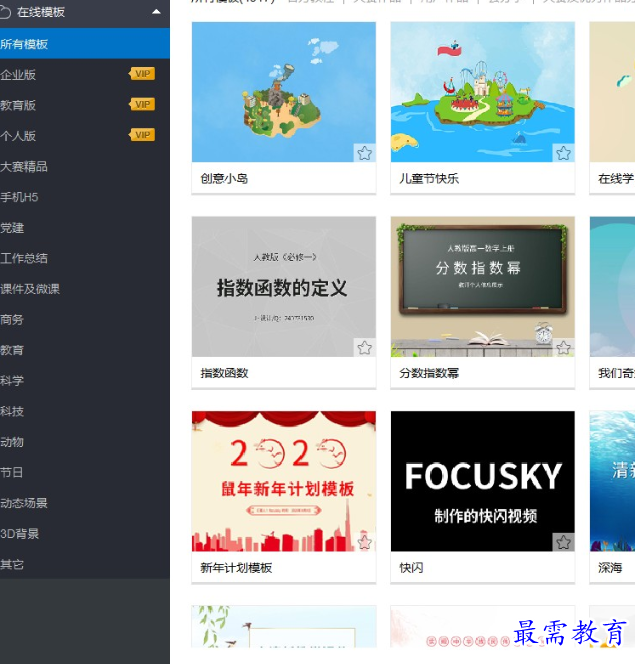The height and width of the screenshot is (664, 635).
Task: Click 儿童节快乐 template title
Action: 429,178
